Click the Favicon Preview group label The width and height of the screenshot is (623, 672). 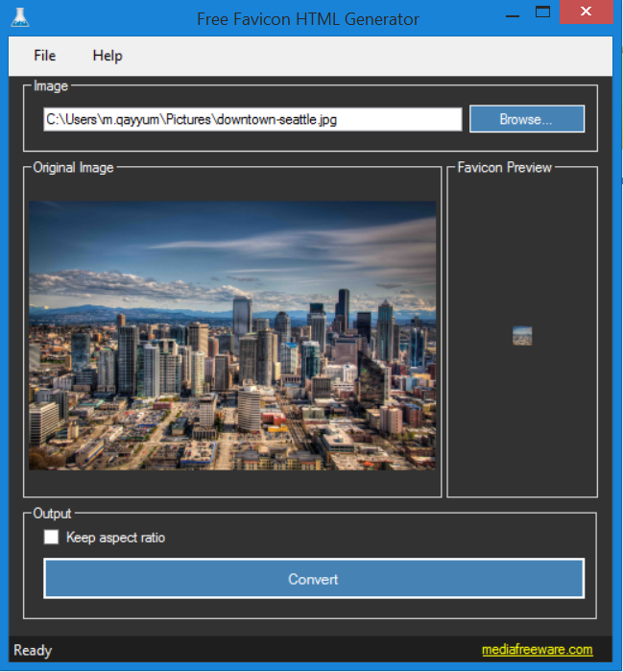504,167
